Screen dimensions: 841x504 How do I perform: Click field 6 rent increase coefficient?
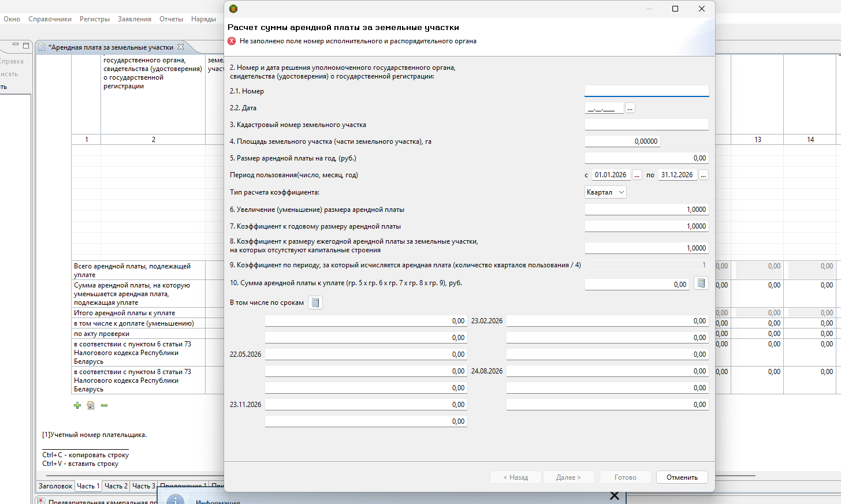tap(647, 210)
